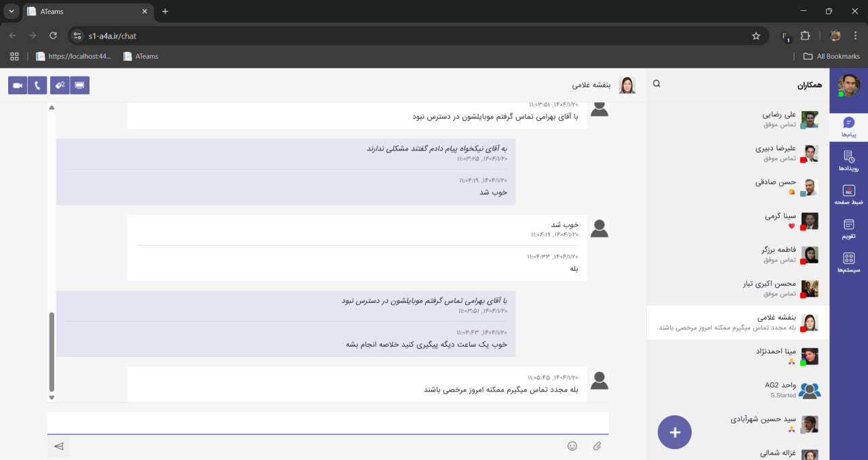
Task: Open the ATeams bookmark in bookmarks bar
Action: tap(140, 56)
